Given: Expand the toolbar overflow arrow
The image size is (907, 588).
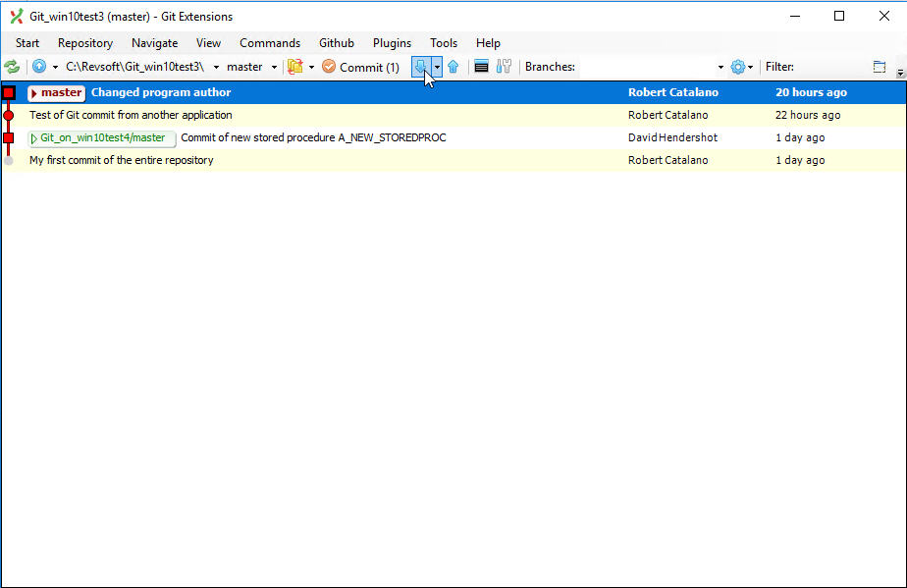Looking at the screenshot, I should coord(900,73).
